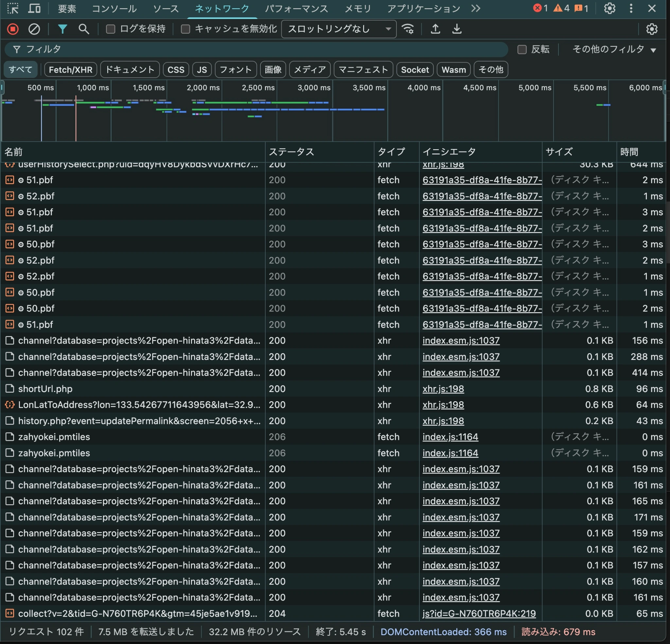Open スロットリングなし throttling dropdown
670x644 pixels.
click(x=338, y=29)
